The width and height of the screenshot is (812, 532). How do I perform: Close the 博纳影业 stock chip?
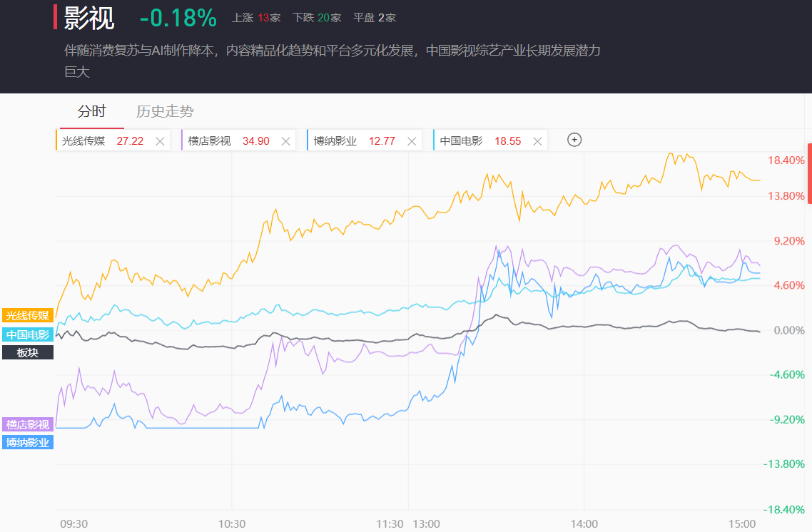pos(411,141)
